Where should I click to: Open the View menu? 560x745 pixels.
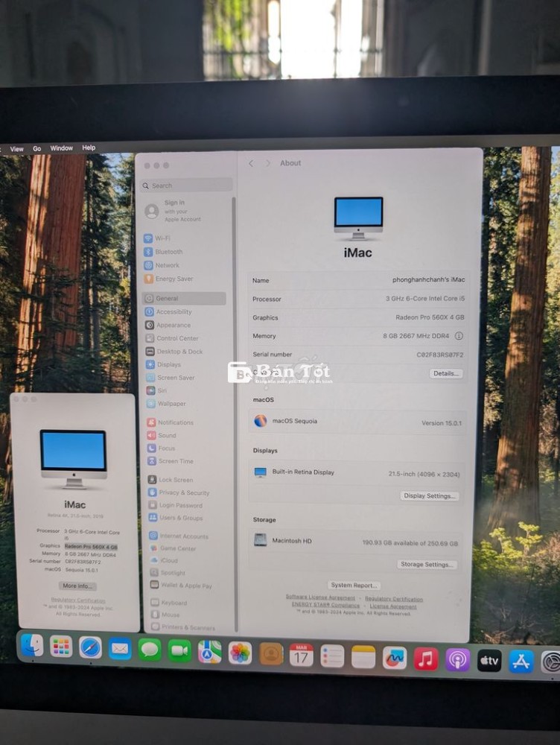point(16,149)
